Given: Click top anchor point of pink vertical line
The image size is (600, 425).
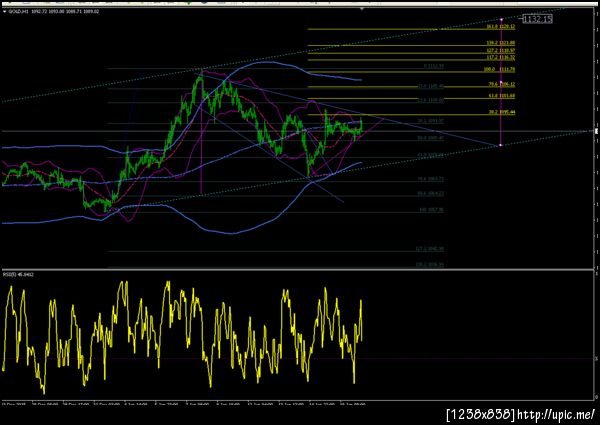Looking at the screenshot, I should [x=501, y=19].
